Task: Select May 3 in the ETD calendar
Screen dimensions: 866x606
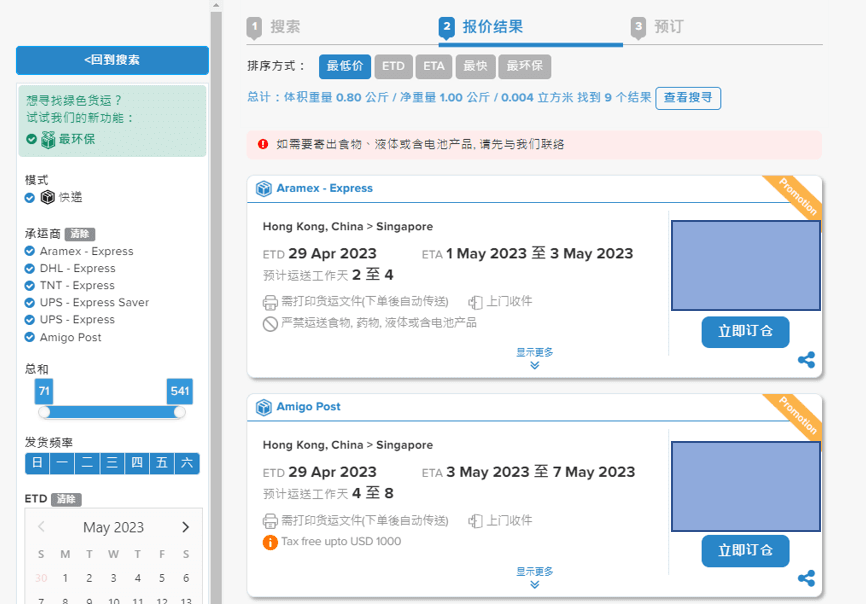Action: tap(113, 578)
